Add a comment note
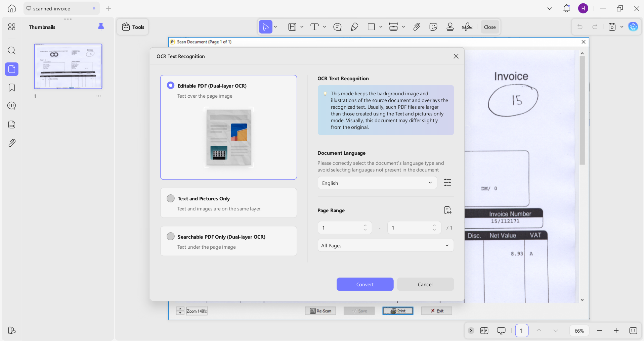The height and width of the screenshot is (341, 644). [x=337, y=27]
